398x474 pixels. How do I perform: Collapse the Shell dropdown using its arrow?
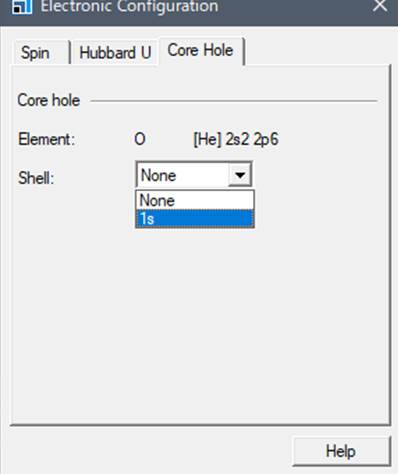pyautogui.click(x=240, y=174)
